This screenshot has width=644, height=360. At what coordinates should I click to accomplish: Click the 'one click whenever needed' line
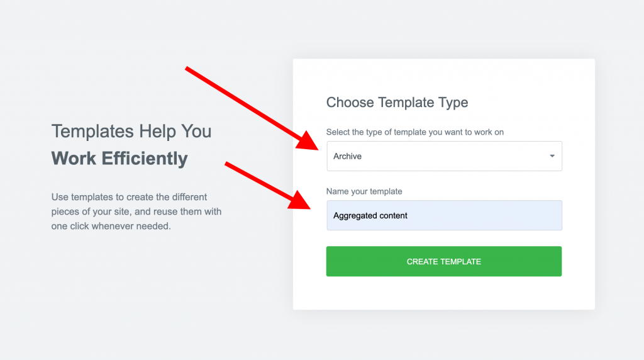[111, 226]
